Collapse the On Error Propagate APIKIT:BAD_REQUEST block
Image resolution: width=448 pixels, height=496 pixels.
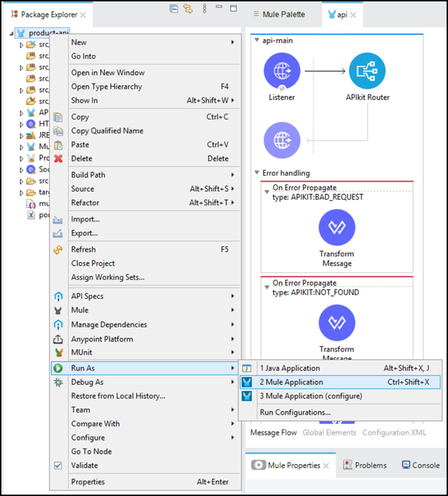point(267,192)
